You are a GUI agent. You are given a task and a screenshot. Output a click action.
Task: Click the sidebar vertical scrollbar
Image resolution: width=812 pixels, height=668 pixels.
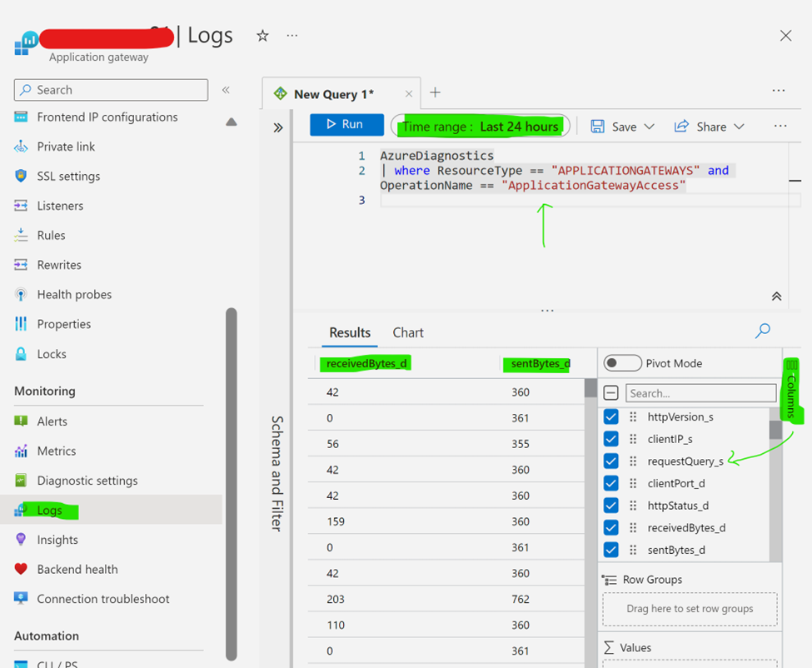[232, 484]
